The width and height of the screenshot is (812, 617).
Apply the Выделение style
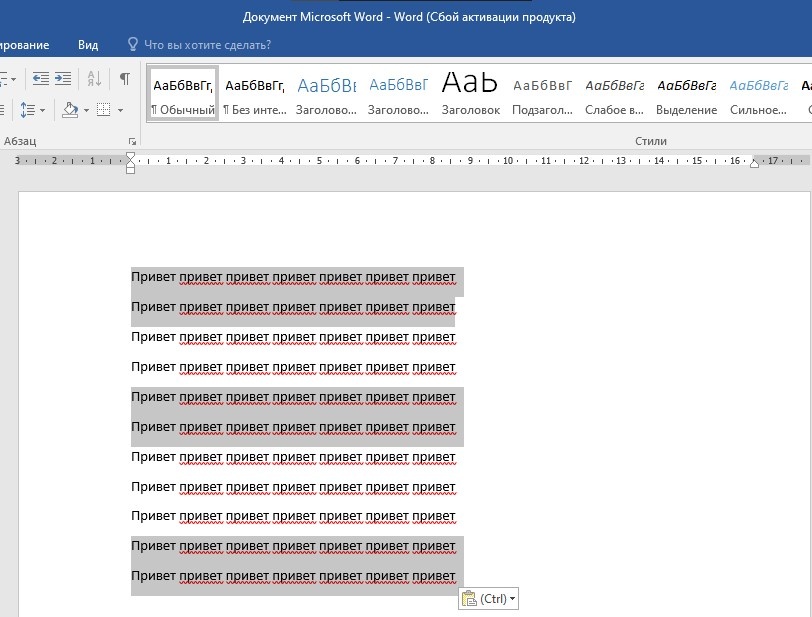pos(686,94)
